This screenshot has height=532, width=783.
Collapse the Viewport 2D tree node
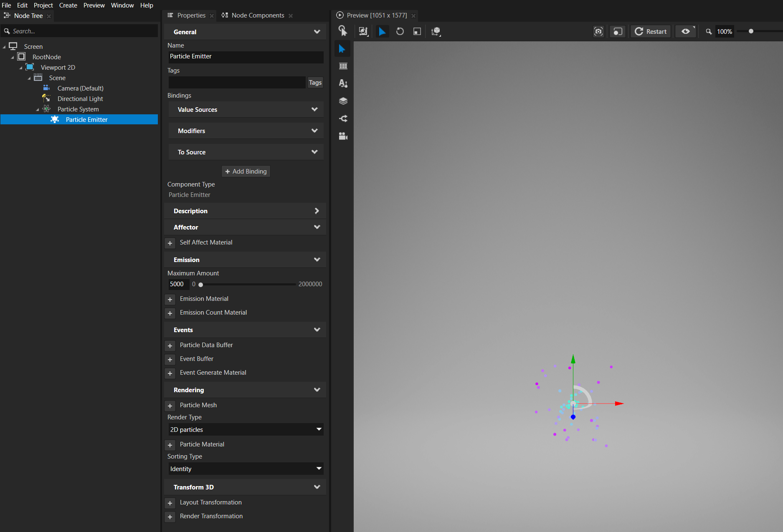(21, 68)
